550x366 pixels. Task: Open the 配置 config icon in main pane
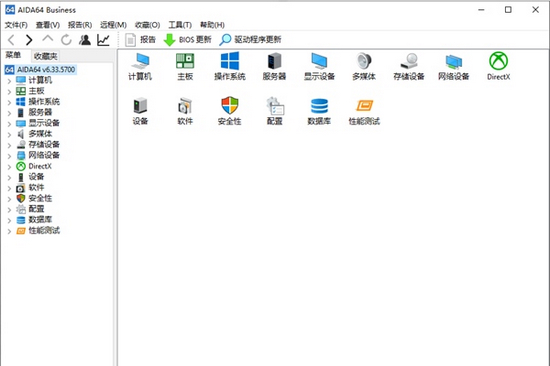(x=275, y=111)
